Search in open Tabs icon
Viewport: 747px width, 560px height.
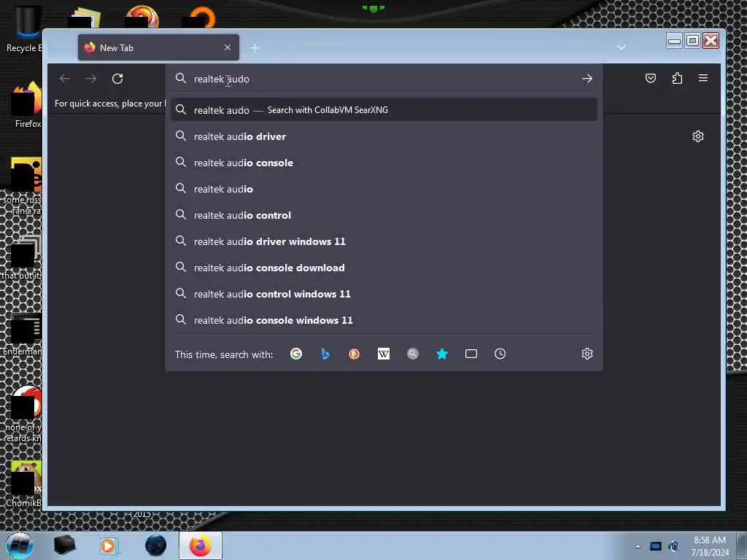click(471, 354)
